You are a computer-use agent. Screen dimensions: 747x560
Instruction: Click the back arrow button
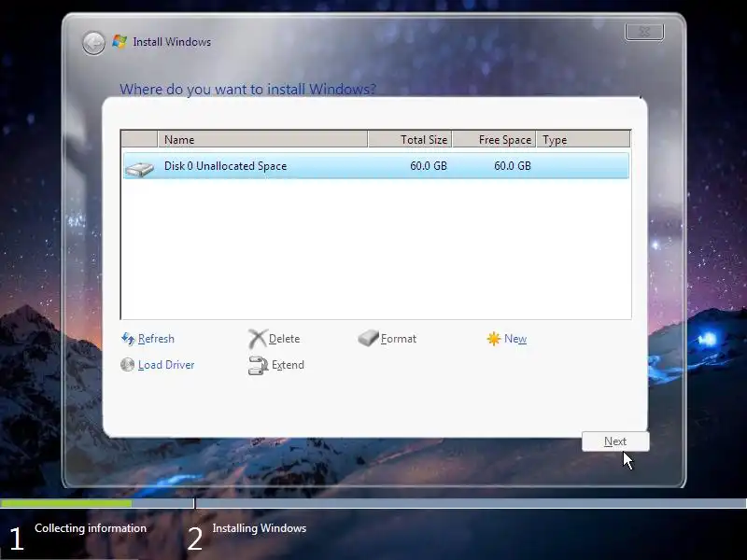click(x=93, y=43)
